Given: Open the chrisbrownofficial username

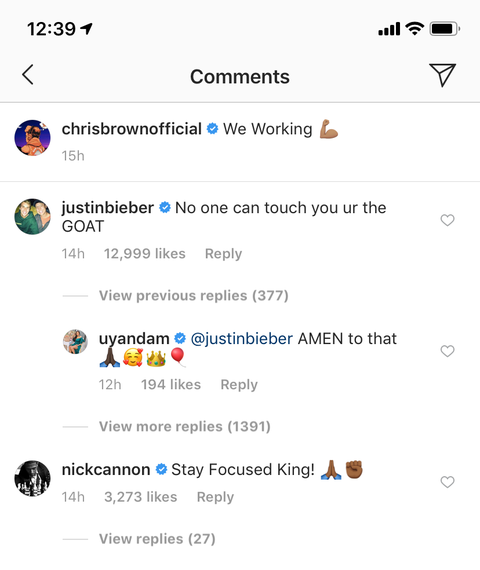Looking at the screenshot, I should coord(132,129).
